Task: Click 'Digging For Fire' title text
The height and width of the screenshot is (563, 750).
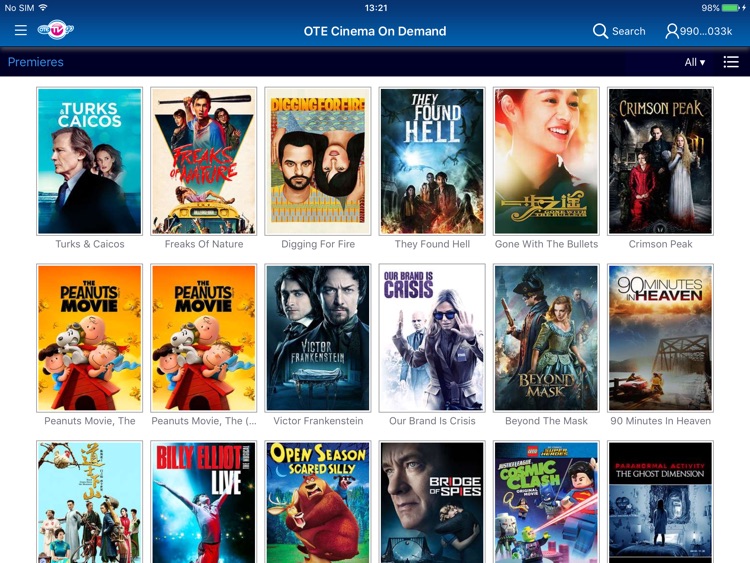Action: point(318,244)
